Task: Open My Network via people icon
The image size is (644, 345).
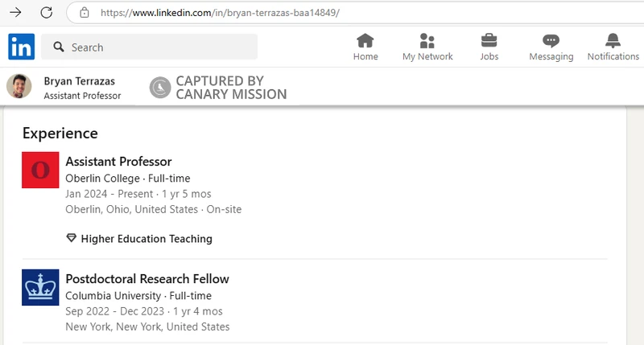Action: tap(427, 41)
